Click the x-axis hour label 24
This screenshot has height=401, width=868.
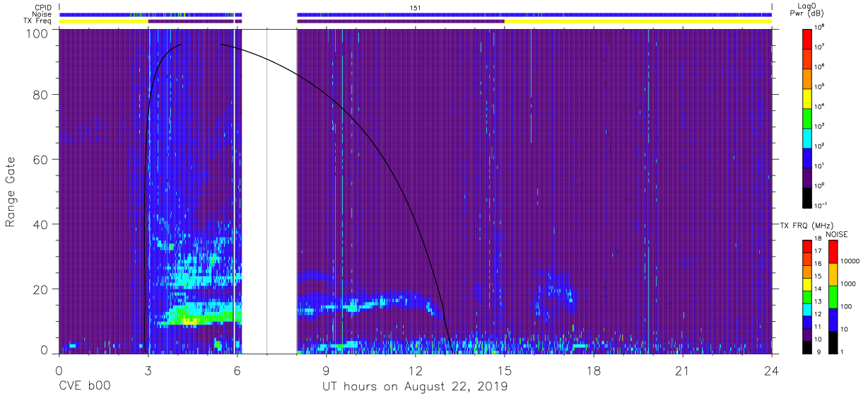coord(771,370)
